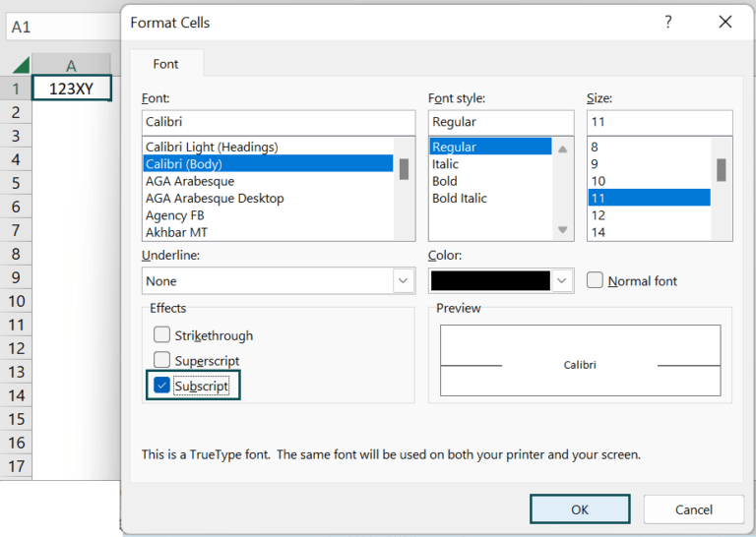Toggle the Normal font checkbox
The width and height of the screenshot is (756, 537).
click(x=595, y=280)
